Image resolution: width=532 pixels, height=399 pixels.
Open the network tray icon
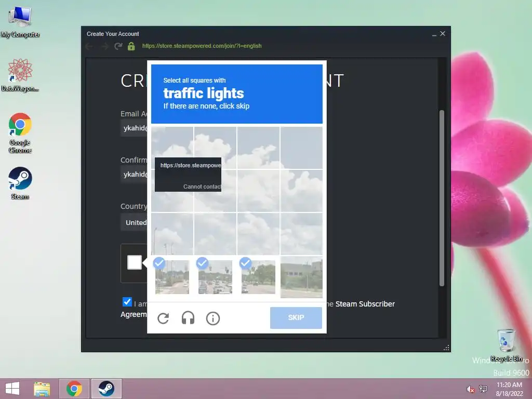(483, 389)
